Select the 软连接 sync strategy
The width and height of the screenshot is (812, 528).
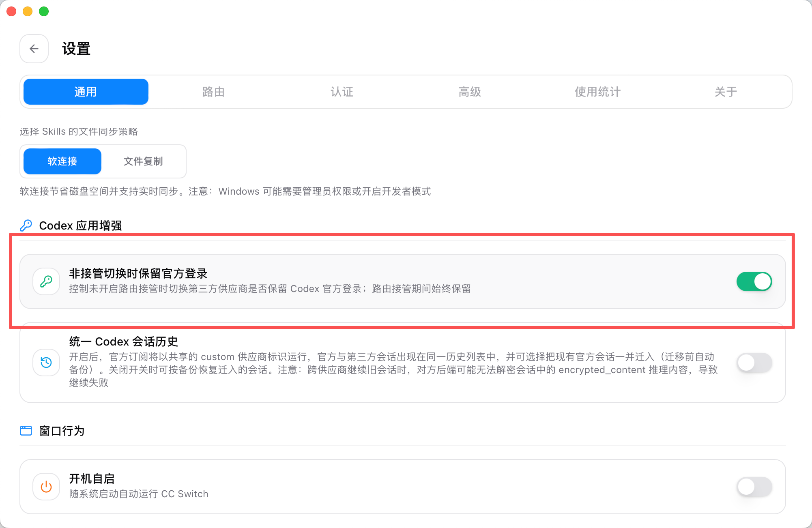[62, 161]
